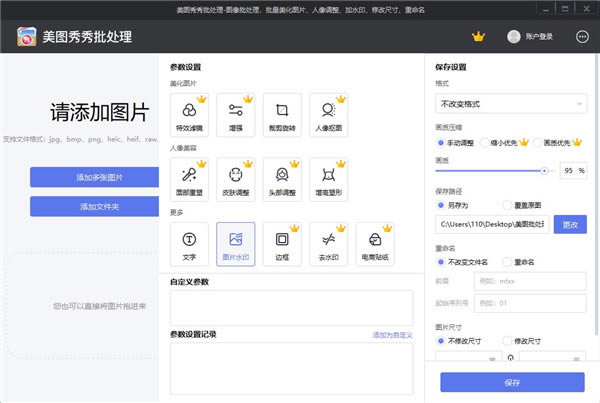Select the 增高塑形 body shaping tool
Screen dimensions: 600x403
(x=328, y=179)
